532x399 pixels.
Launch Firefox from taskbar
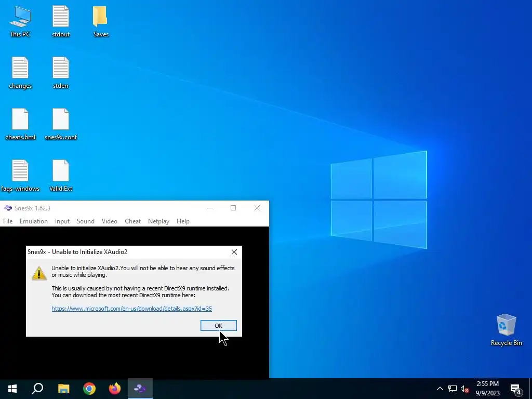pos(115,389)
